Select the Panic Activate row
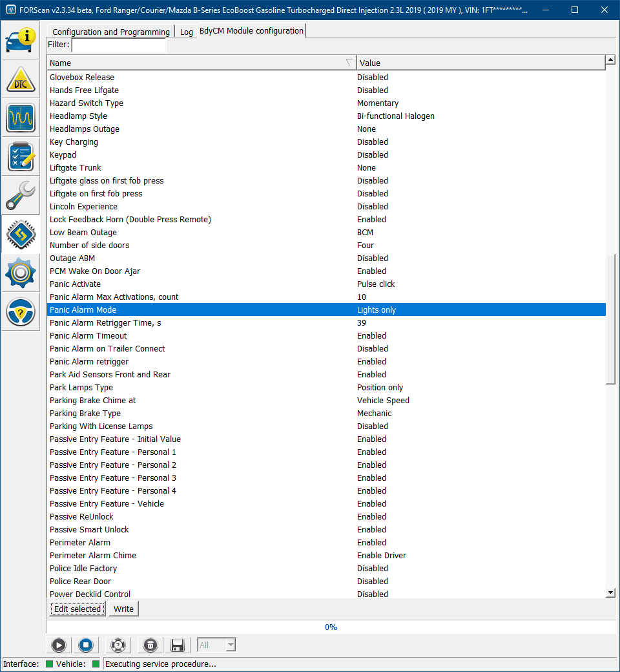The width and height of the screenshot is (620, 672). [x=326, y=284]
